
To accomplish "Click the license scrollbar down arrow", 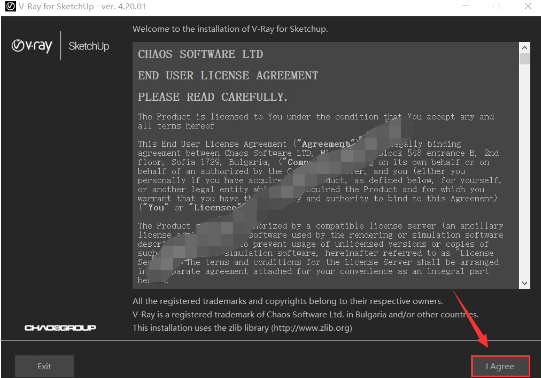I will pyautogui.click(x=524, y=284).
